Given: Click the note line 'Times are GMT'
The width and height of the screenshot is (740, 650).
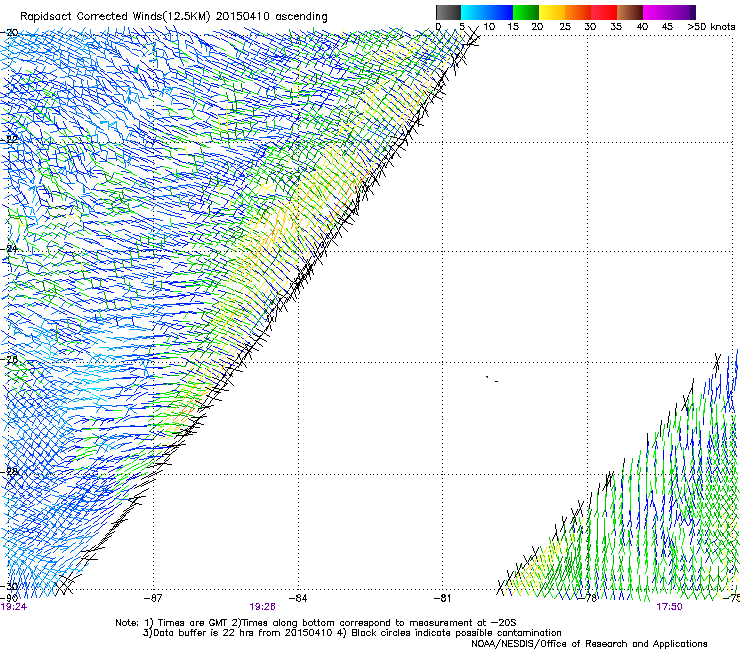Looking at the screenshot, I should 192,623.
